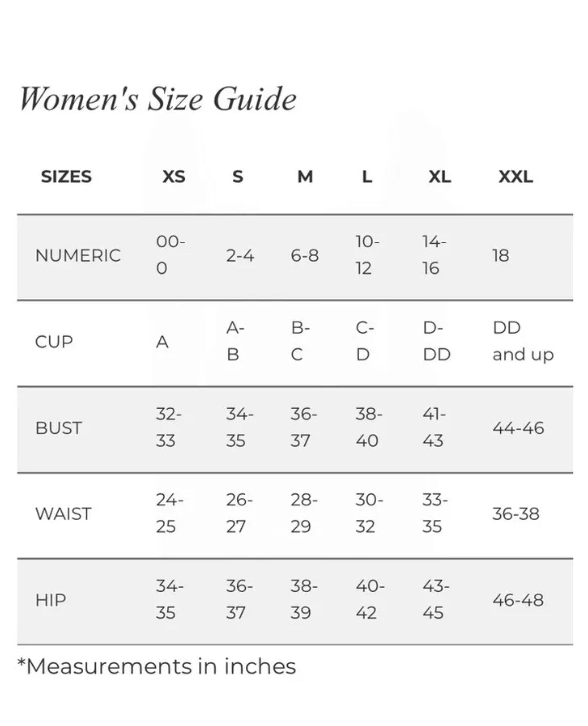Viewport: 588px width, 726px height.
Task: Click the CUP row label
Action: [54, 342]
